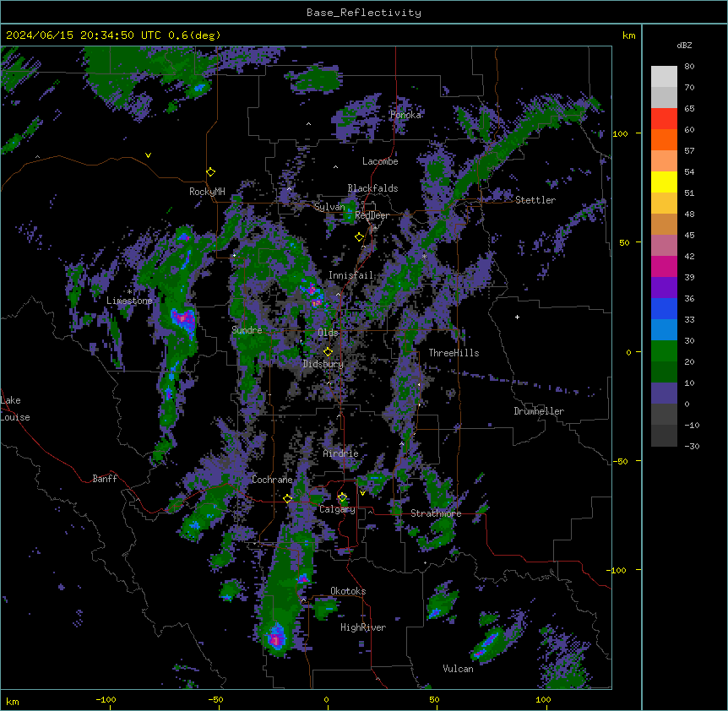
Task: Click the -100 tick on bottom axis
Action: point(106,699)
